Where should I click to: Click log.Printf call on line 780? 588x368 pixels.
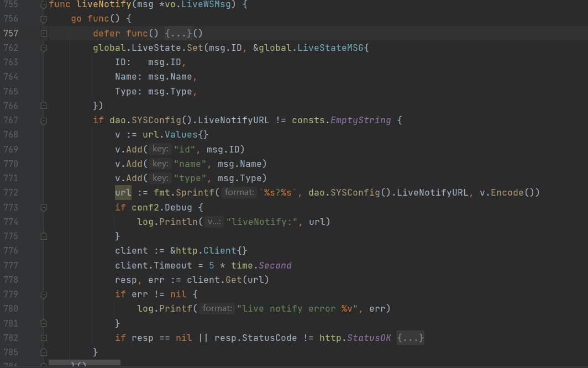pos(165,309)
